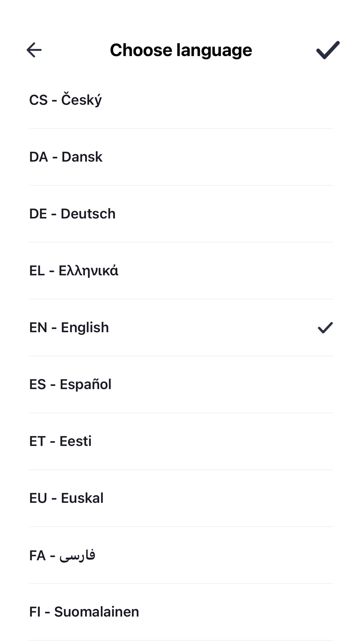The height and width of the screenshot is (644, 362).
Task: Tap the word Eesti
Action: click(75, 441)
